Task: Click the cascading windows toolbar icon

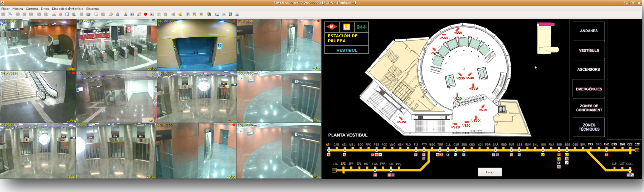Action: [10, 14]
